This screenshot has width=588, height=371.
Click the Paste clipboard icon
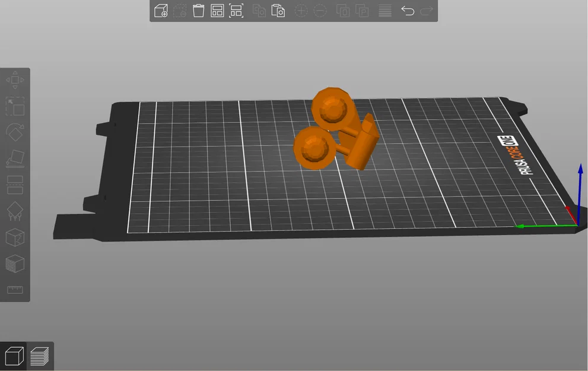coord(278,11)
